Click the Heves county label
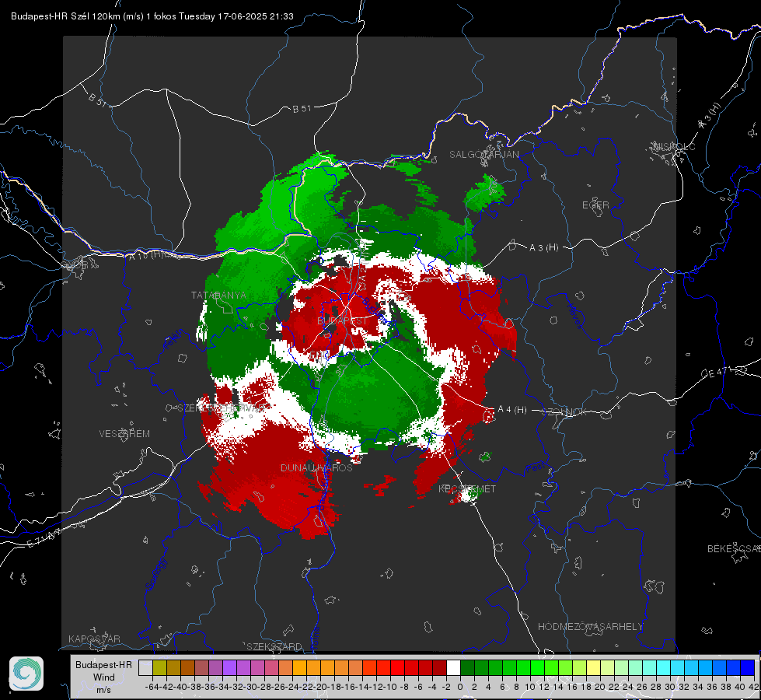This screenshot has height=700, width=761. tap(574, 317)
